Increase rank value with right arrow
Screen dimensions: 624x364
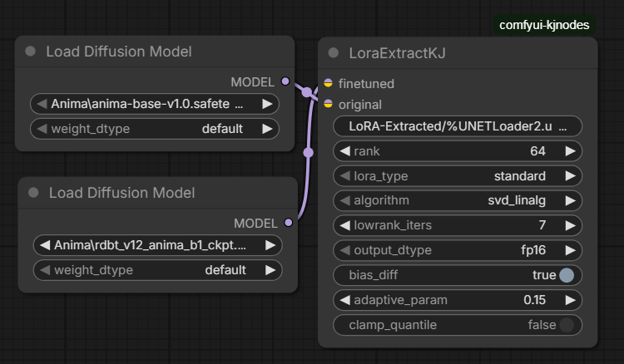(570, 151)
